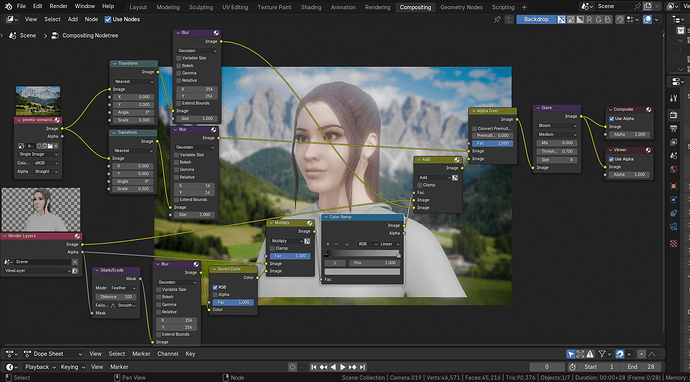The width and height of the screenshot is (690, 382).
Task: Click the use preview range clock icon
Action: pos(572,367)
